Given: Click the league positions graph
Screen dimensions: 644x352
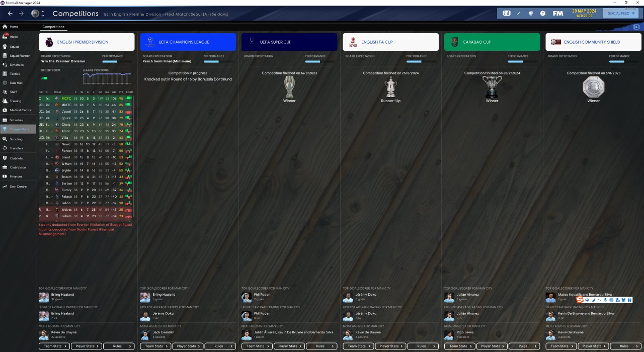Looking at the screenshot, I should click(107, 78).
